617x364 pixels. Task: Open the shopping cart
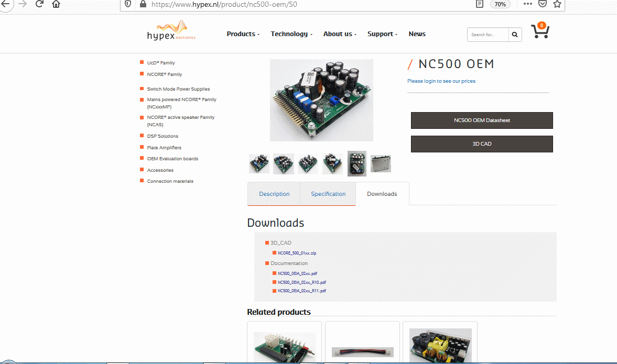click(x=540, y=30)
